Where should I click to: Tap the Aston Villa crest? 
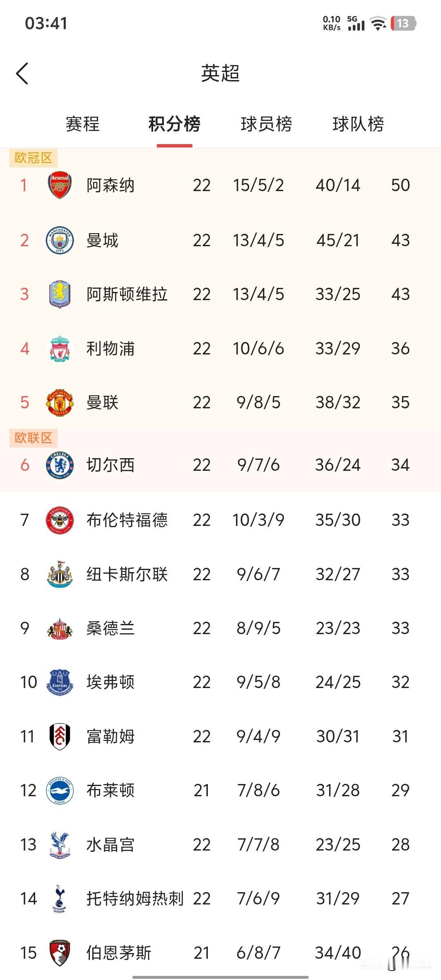(x=60, y=294)
